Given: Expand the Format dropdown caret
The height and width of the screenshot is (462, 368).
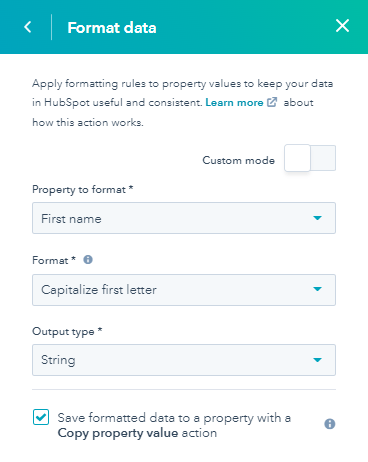Looking at the screenshot, I should 317,289.
